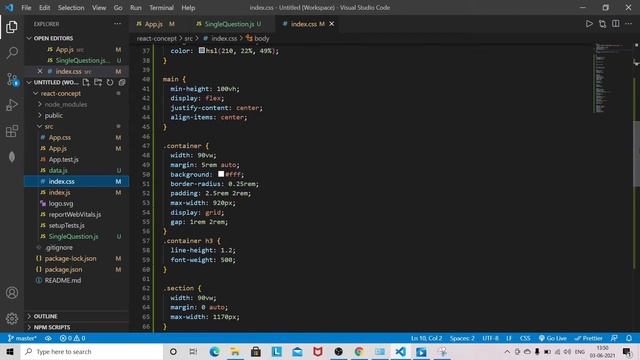Open Explorer Views and More Actions ellipsis
Image resolution: width=640 pixels, height=360 pixels.
(x=118, y=24)
